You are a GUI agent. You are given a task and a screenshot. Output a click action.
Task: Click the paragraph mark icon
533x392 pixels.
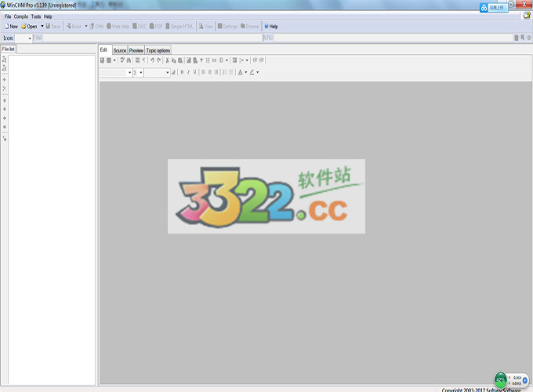[143, 60]
